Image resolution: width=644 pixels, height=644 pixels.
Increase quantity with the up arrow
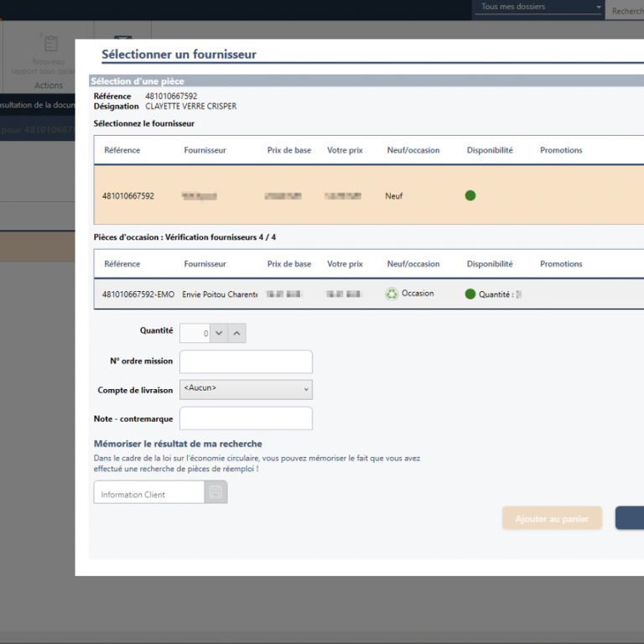click(237, 334)
